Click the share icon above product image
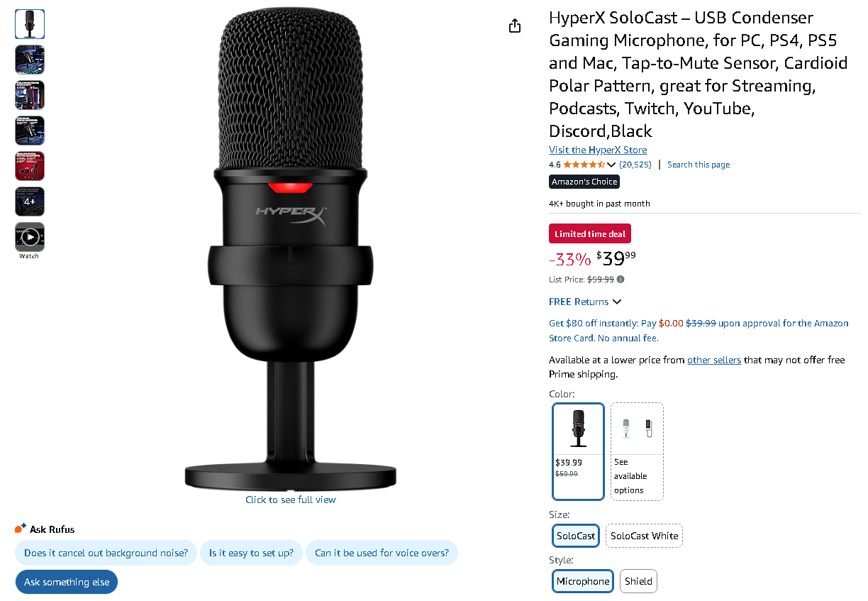868x601 pixels. click(515, 26)
